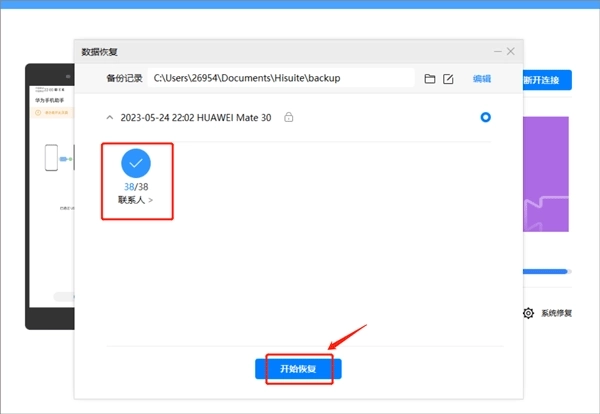Click the blue Edit (编辑) link
Image resolution: width=600 pixels, height=414 pixels.
[482, 78]
